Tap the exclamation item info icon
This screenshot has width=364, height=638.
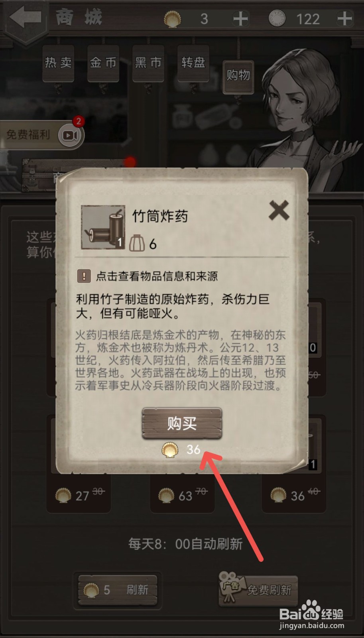click(x=84, y=276)
